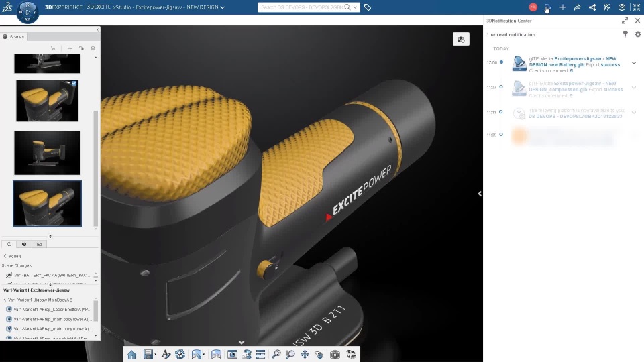Select the export media image icon
The width and height of the screenshot is (644, 362).
tap(246, 355)
